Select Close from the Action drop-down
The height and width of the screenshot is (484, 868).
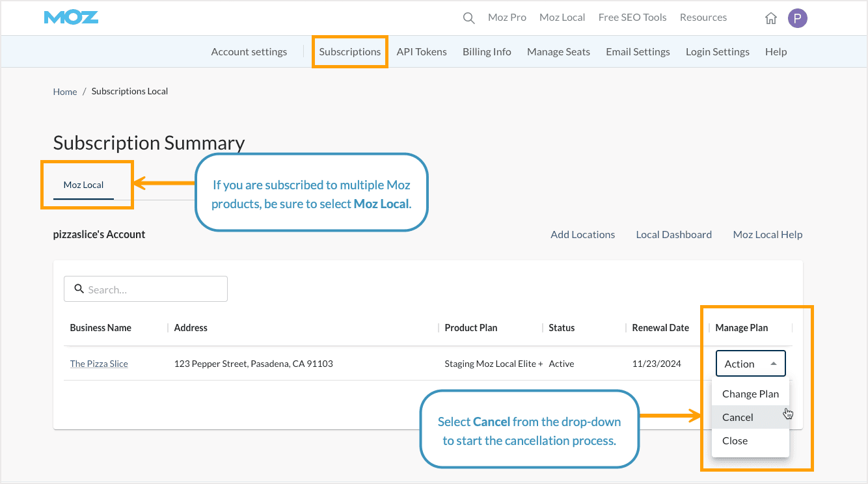point(735,440)
